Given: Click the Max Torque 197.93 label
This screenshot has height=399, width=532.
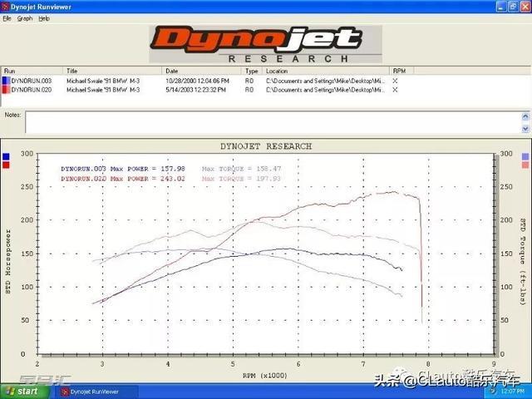Looking at the screenshot, I should [241, 179].
